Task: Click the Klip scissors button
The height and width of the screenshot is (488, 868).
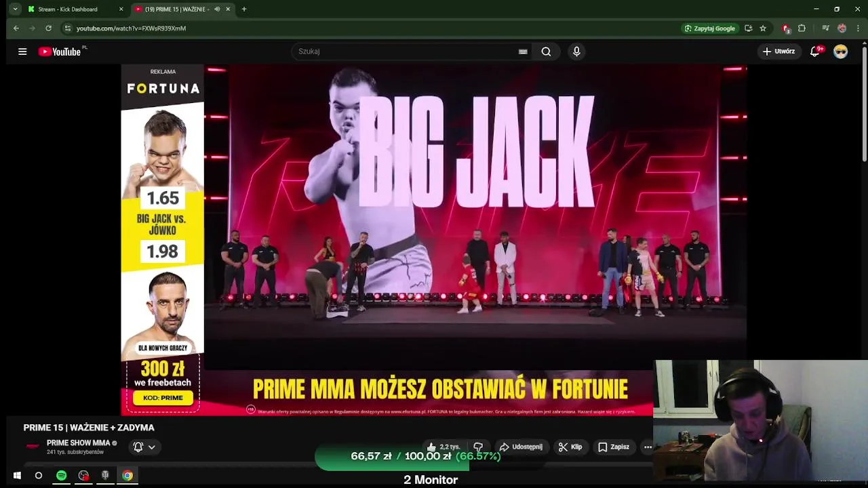Action: click(x=570, y=447)
